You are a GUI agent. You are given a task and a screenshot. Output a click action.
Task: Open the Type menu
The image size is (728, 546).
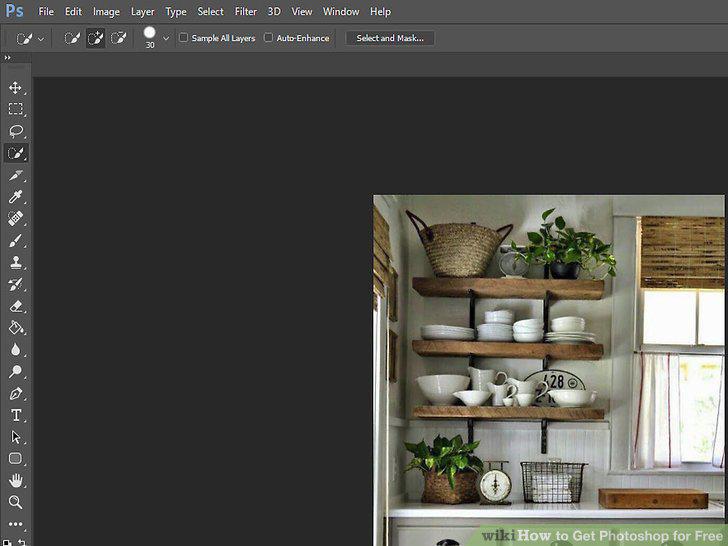click(176, 12)
